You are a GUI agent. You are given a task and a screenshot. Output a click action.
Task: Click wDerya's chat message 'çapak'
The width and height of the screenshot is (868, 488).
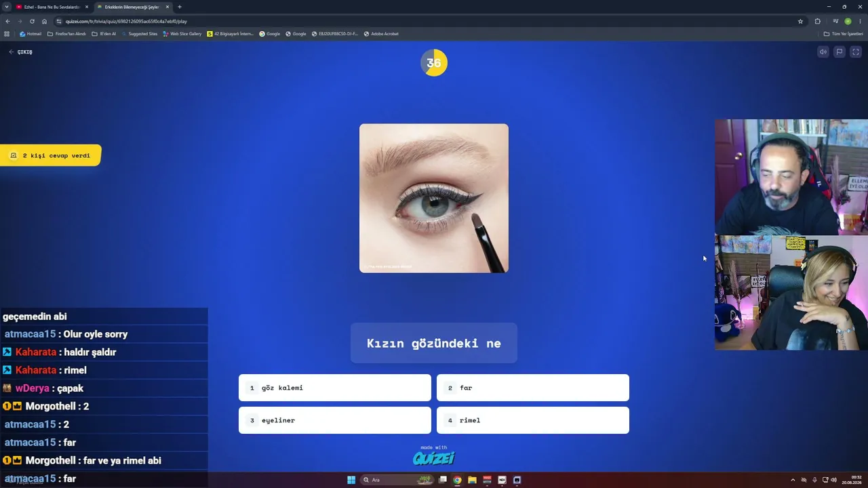pos(71,388)
